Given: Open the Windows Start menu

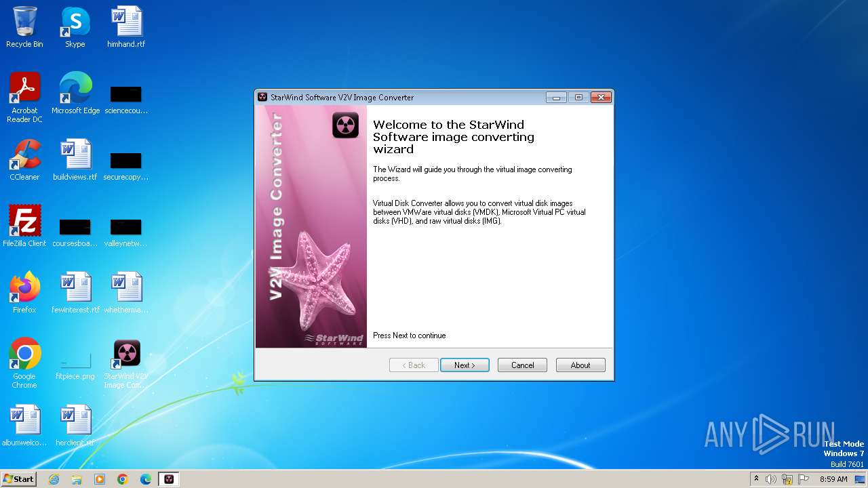Looking at the screenshot, I should pyautogui.click(x=19, y=479).
